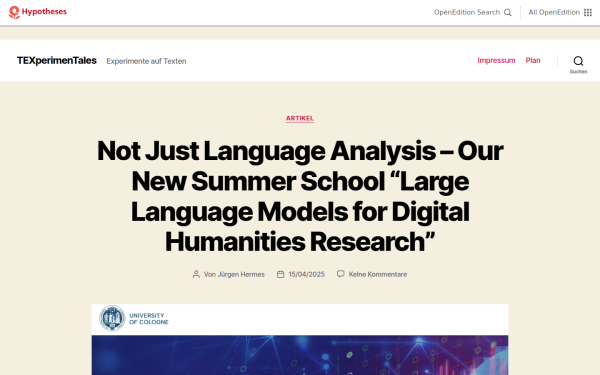Click the comment bubble icon

(341, 274)
